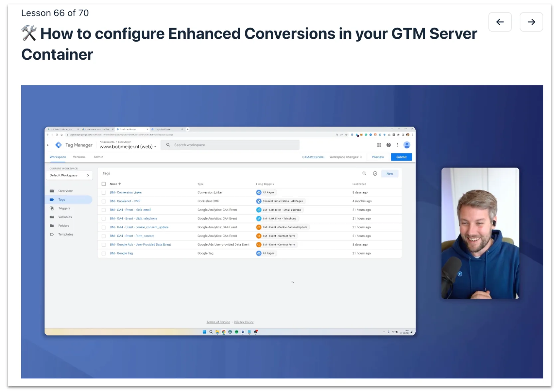558x392 pixels.
Task: Open the www.bobmeijer.nl container dropdown
Action: click(x=128, y=147)
